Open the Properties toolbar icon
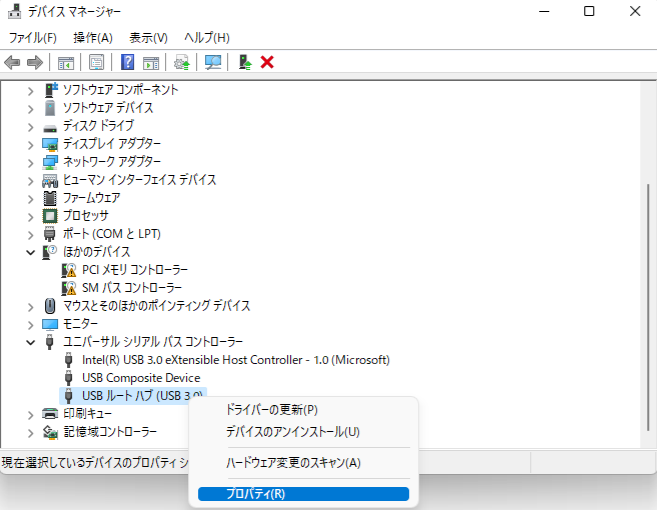Image resolution: width=657 pixels, height=510 pixels. click(97, 63)
